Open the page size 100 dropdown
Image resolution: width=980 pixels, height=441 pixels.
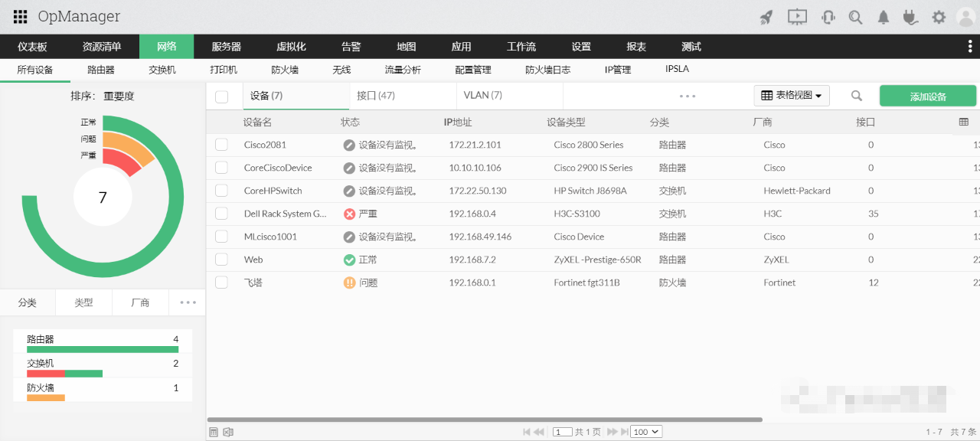645,431
